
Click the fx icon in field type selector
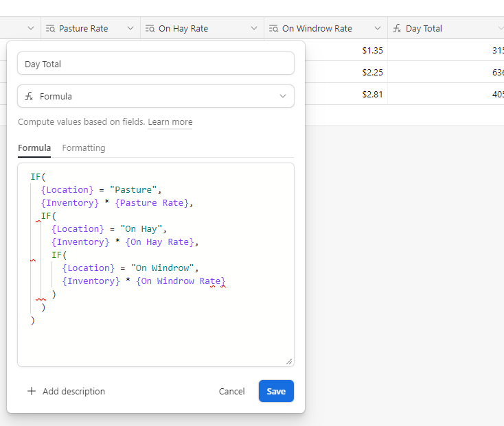pos(29,96)
